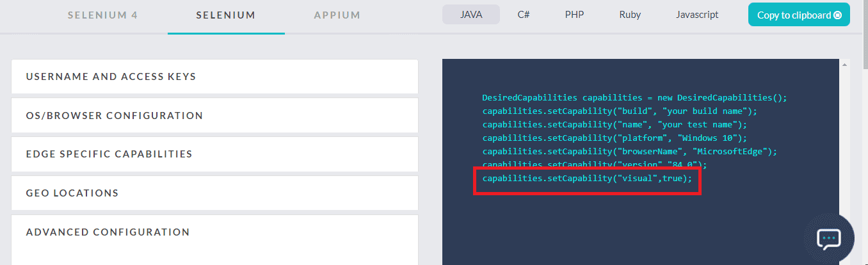The width and height of the screenshot is (868, 265).
Task: Click the DesiredCapabilities declaration code line
Action: pyautogui.click(x=634, y=98)
